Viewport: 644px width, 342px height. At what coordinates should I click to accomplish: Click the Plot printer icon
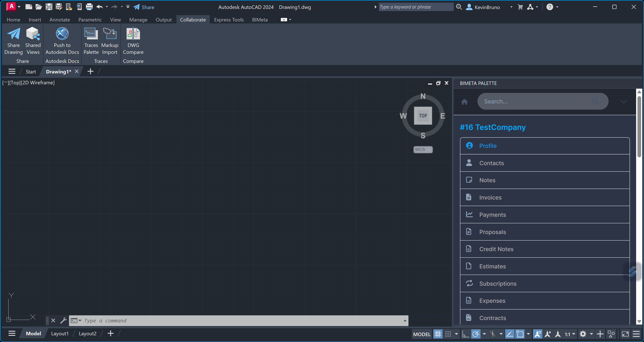coord(89,7)
